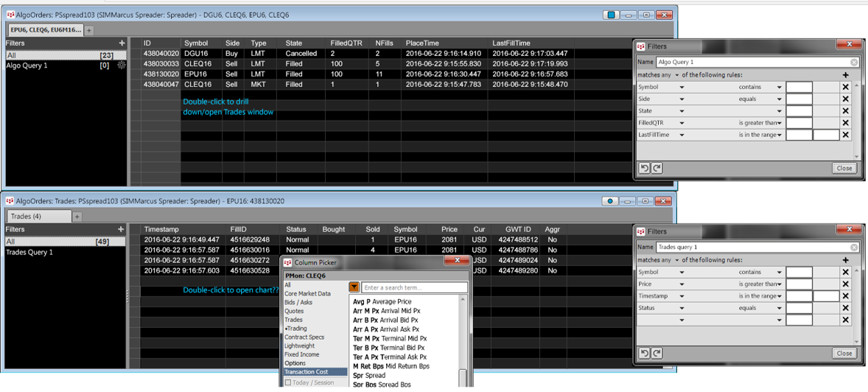Click value box for Symbol rule in Algo Query
The height and width of the screenshot is (392, 868).
coord(799,87)
